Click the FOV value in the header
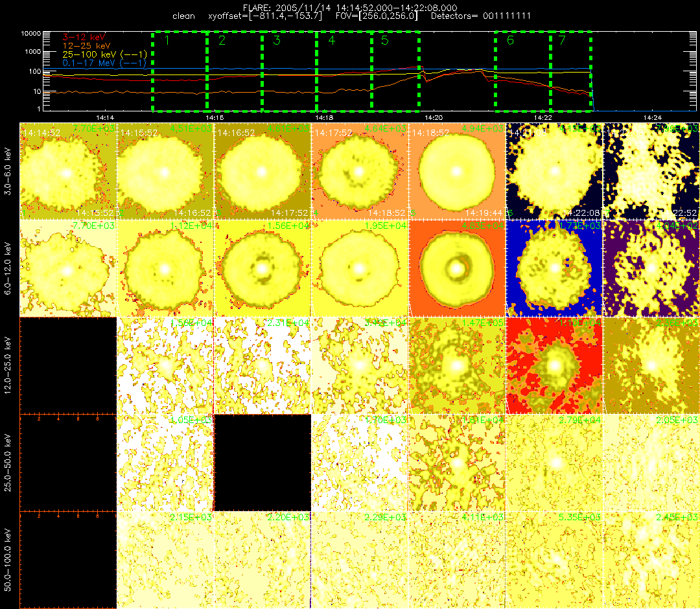The image size is (700, 609). (377, 16)
